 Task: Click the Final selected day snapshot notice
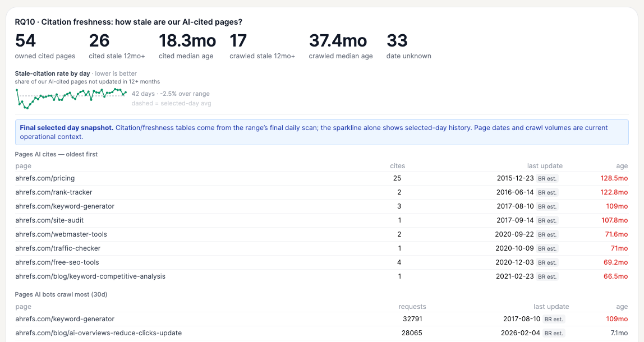pos(321,132)
